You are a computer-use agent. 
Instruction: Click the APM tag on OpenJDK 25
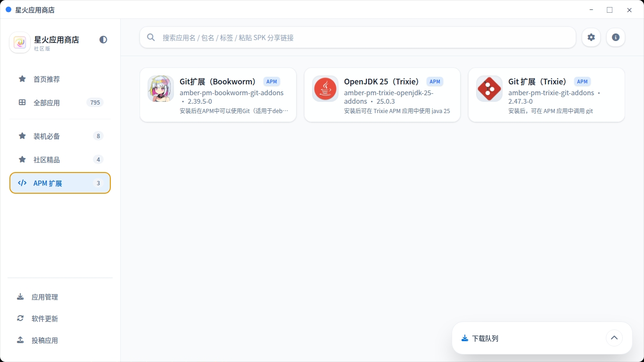click(x=435, y=82)
